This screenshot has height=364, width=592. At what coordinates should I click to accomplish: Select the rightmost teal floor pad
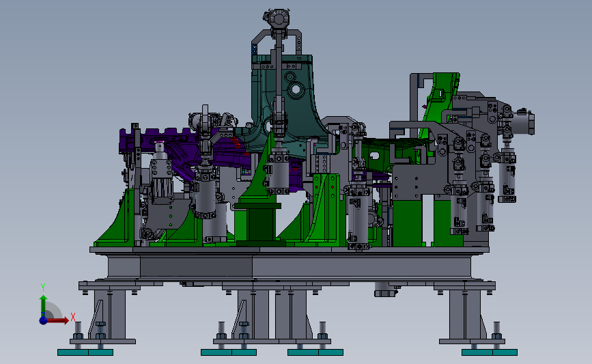pyautogui.click(x=490, y=352)
